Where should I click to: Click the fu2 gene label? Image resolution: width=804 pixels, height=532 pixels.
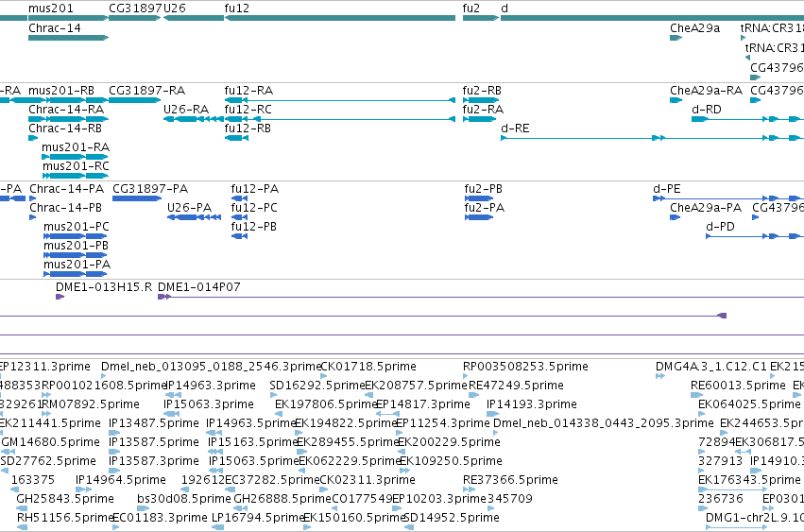click(471, 9)
